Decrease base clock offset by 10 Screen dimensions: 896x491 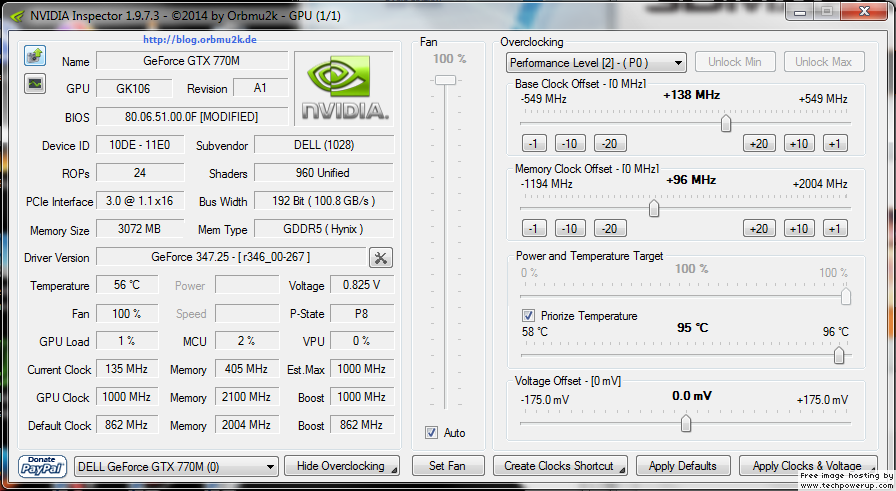[570, 143]
